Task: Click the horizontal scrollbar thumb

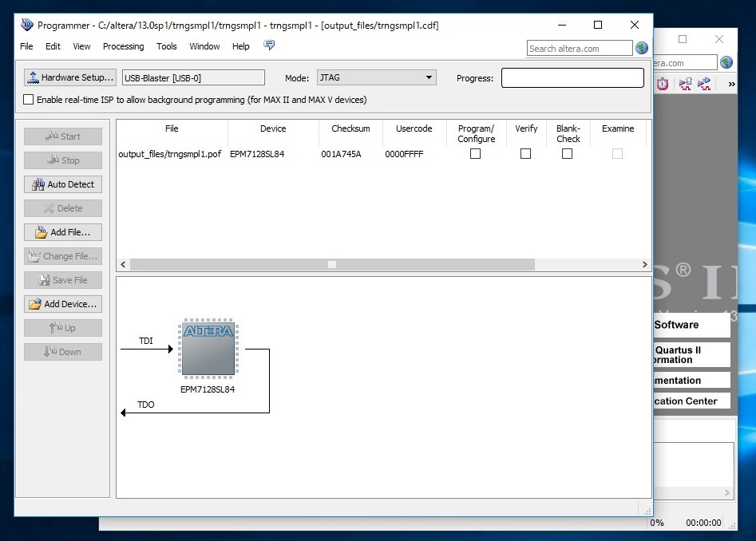Action: click(x=332, y=264)
